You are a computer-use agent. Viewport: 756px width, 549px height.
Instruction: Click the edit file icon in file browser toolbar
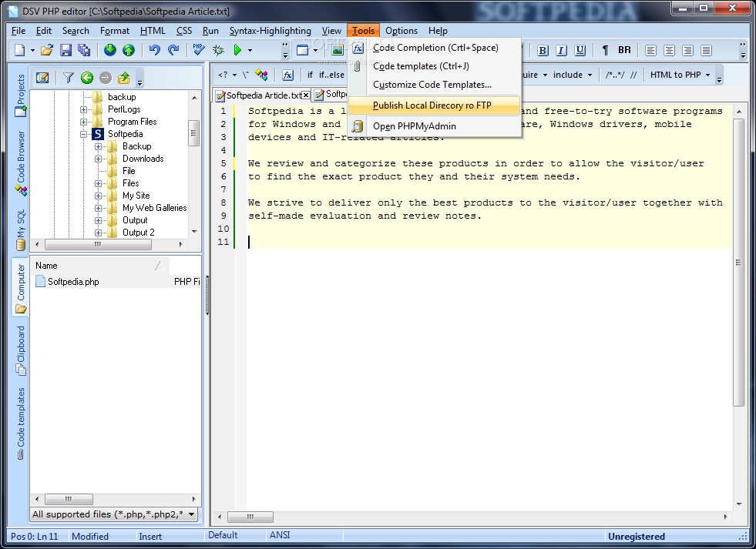(x=43, y=78)
